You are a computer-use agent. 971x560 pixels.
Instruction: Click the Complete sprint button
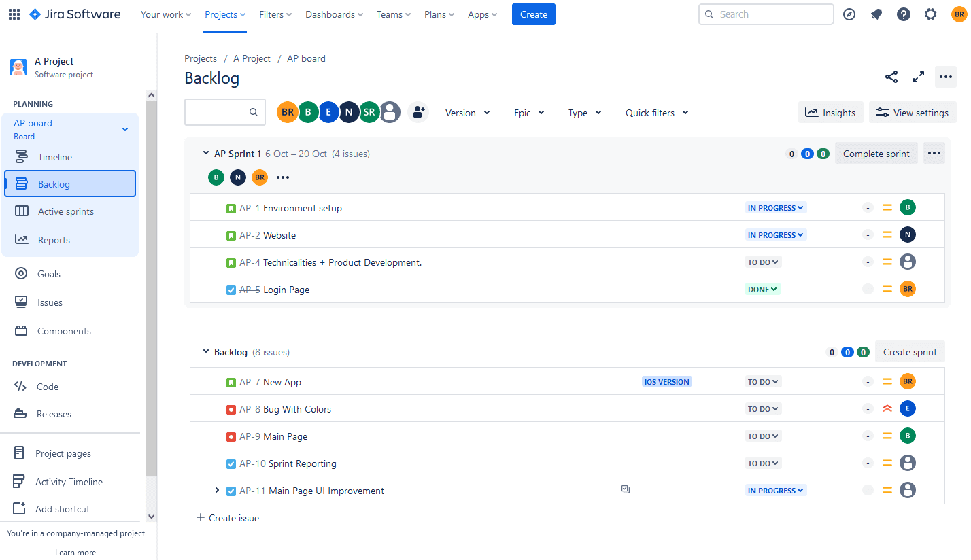click(876, 153)
